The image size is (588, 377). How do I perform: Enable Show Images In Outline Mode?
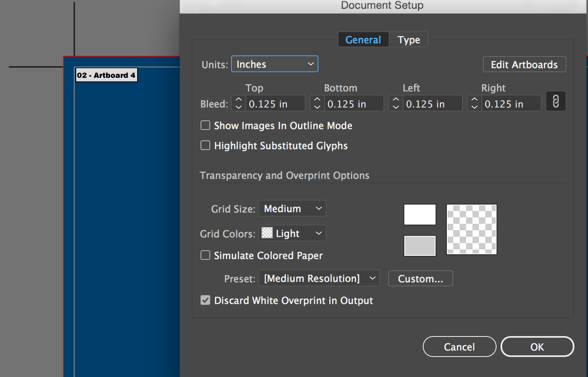click(205, 126)
